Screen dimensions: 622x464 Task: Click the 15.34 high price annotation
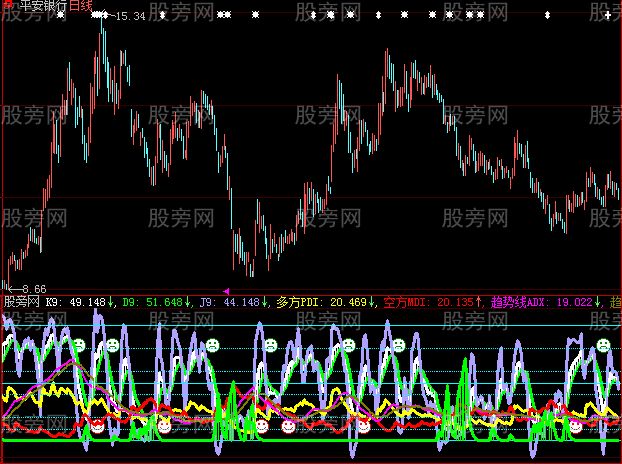(x=130, y=17)
